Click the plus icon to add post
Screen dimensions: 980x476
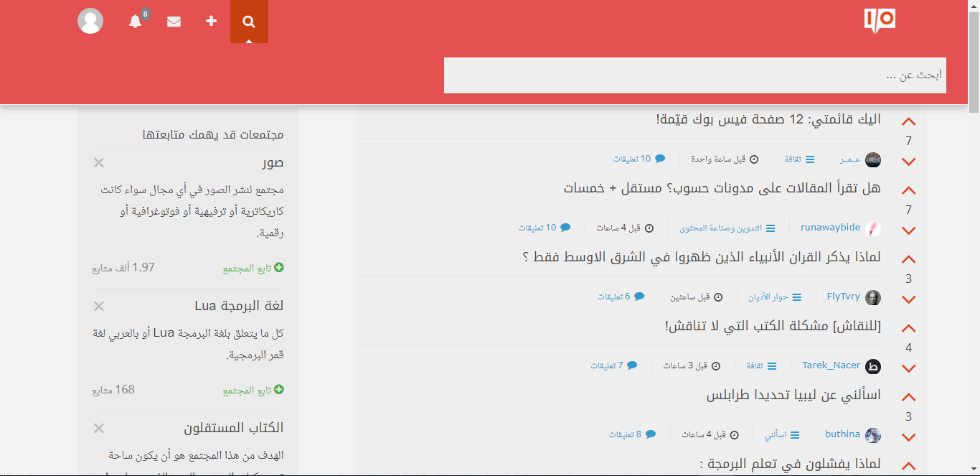[211, 22]
